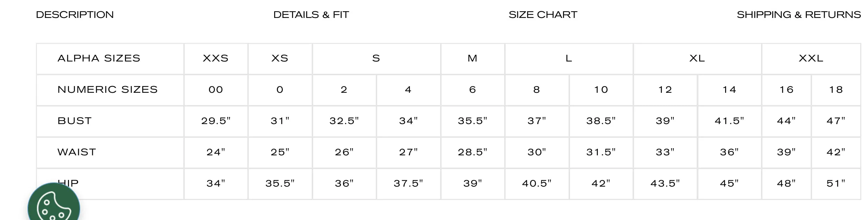
Task: Open the cookie preferences icon
Action: click(x=54, y=206)
